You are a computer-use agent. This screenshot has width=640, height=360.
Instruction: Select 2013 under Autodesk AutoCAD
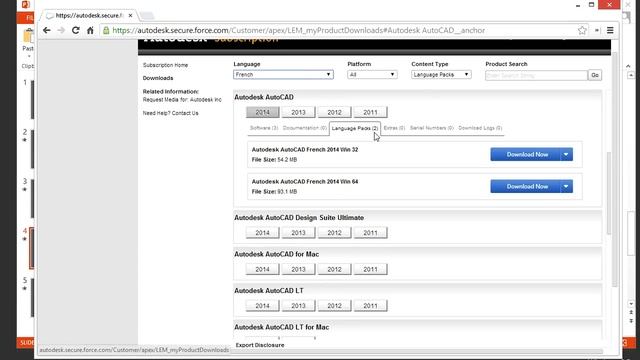pos(298,112)
